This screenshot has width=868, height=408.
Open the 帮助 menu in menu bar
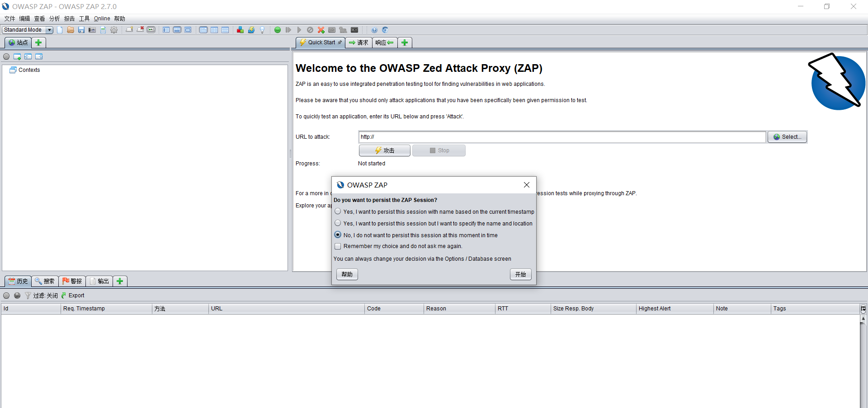point(120,19)
